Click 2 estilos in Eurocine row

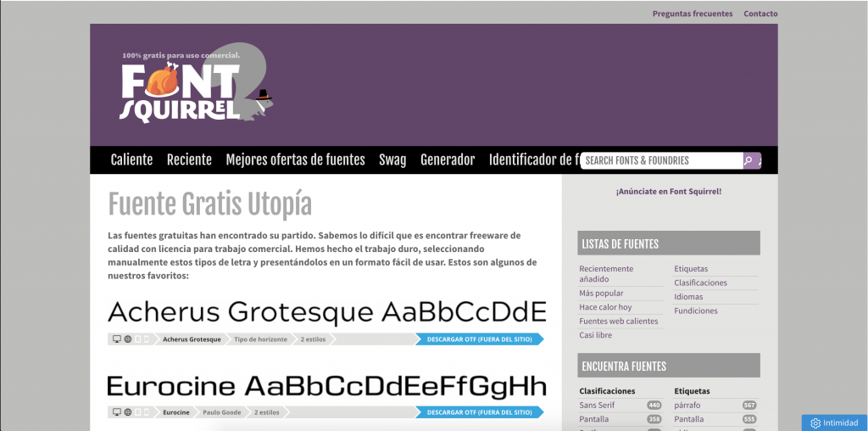(x=267, y=412)
